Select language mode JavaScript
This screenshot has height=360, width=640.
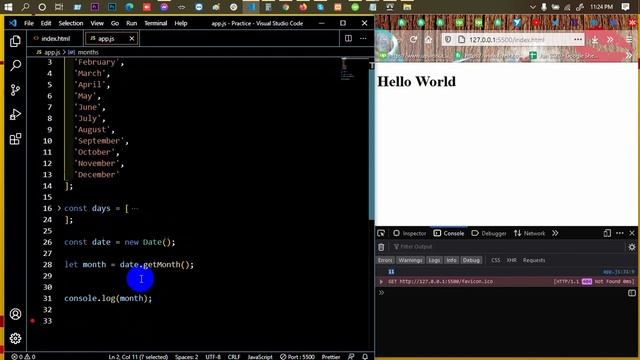(x=260, y=356)
